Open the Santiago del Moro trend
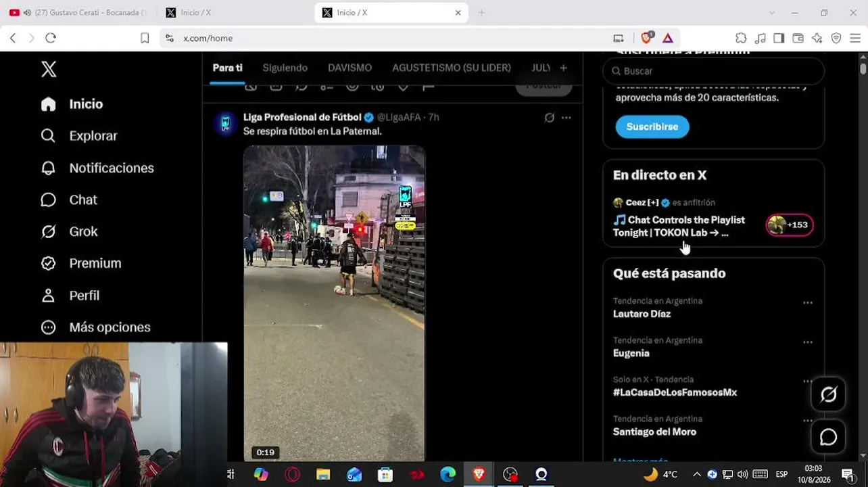868x487 pixels. click(654, 432)
